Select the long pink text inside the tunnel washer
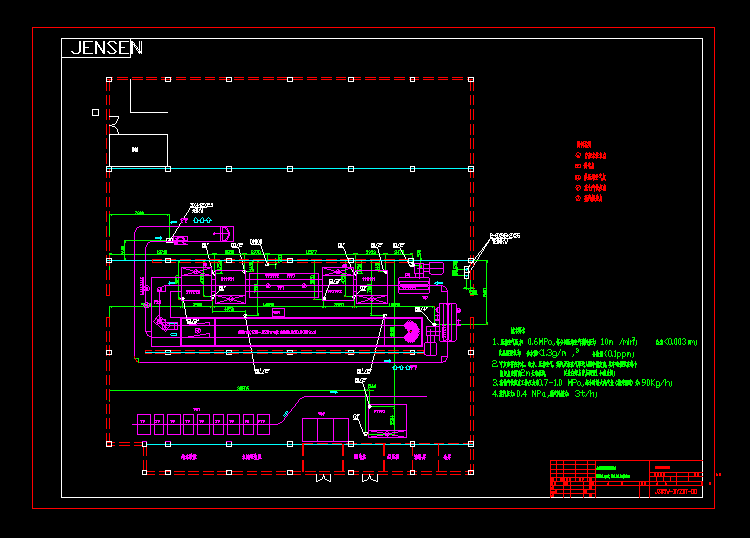The width and height of the screenshot is (750, 538). click(277, 332)
